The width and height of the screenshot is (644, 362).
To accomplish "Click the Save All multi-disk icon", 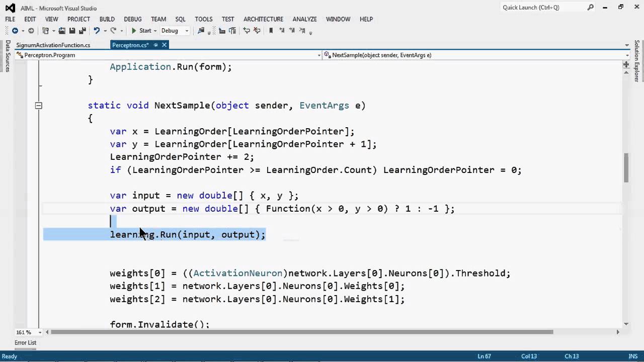I will coord(83,31).
